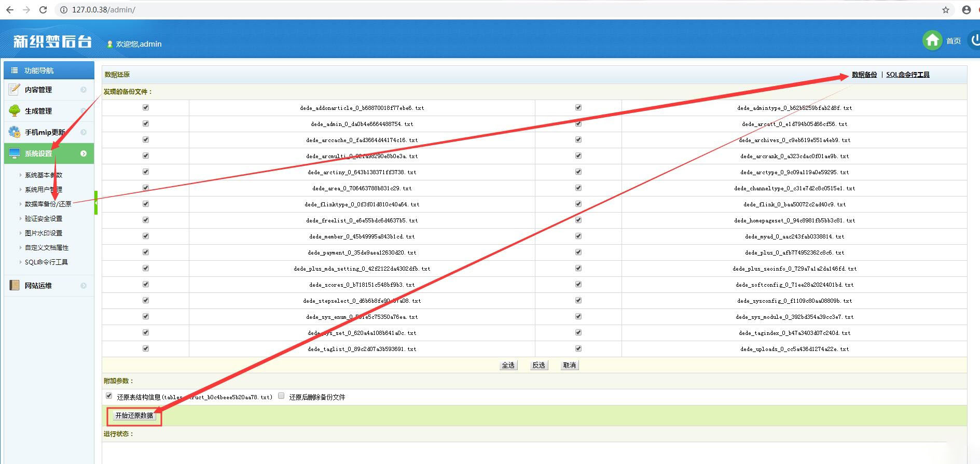Expand the 网站运维 section arrow
The width and height of the screenshot is (980, 464).
[x=84, y=286]
